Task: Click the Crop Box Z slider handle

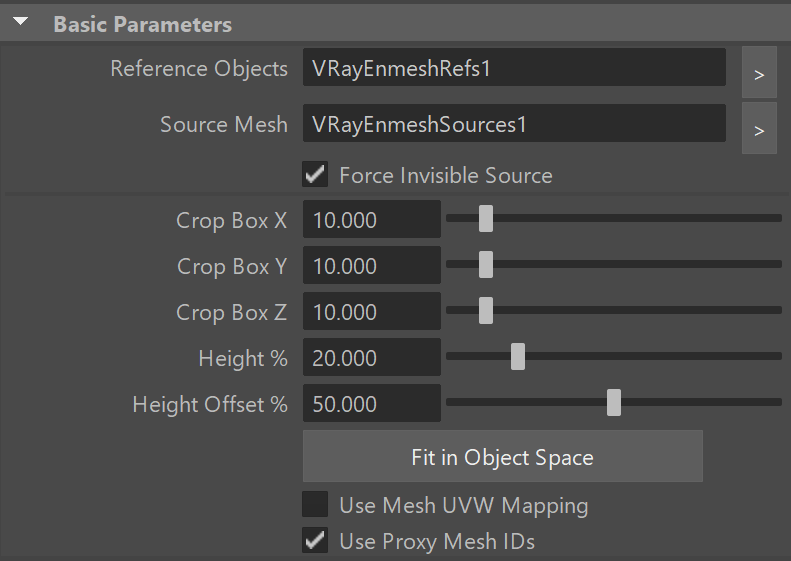Action: [486, 310]
